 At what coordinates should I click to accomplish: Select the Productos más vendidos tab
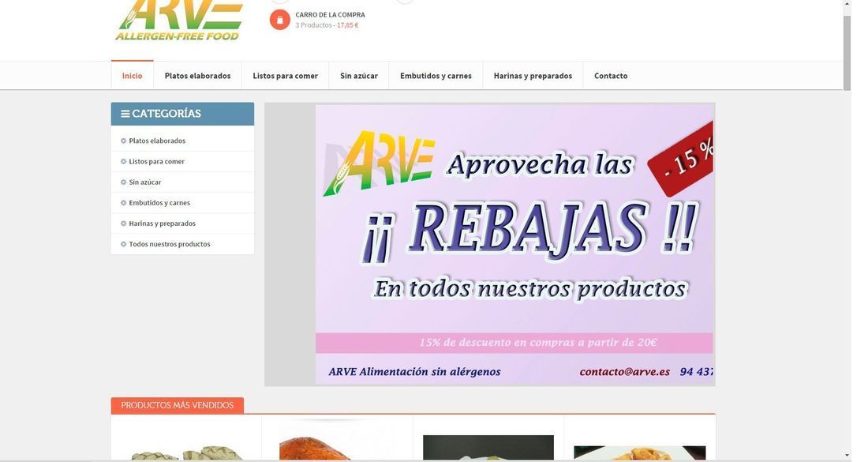[x=177, y=405]
